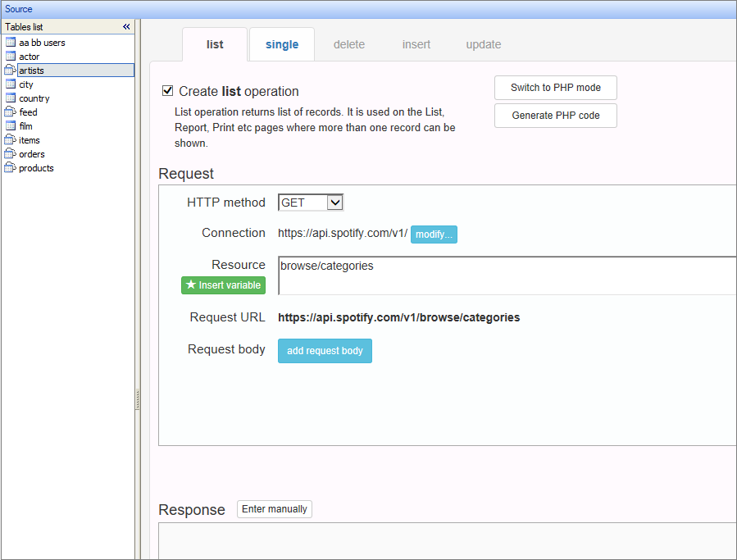This screenshot has height=560, width=737.
Task: Click the city table icon
Action: point(11,84)
